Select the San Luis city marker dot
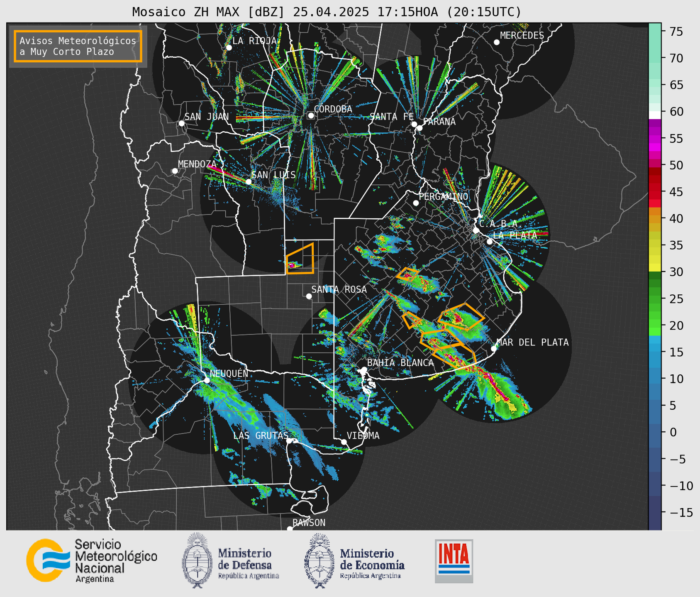Screen dimensions: 700x597 (x=249, y=181)
